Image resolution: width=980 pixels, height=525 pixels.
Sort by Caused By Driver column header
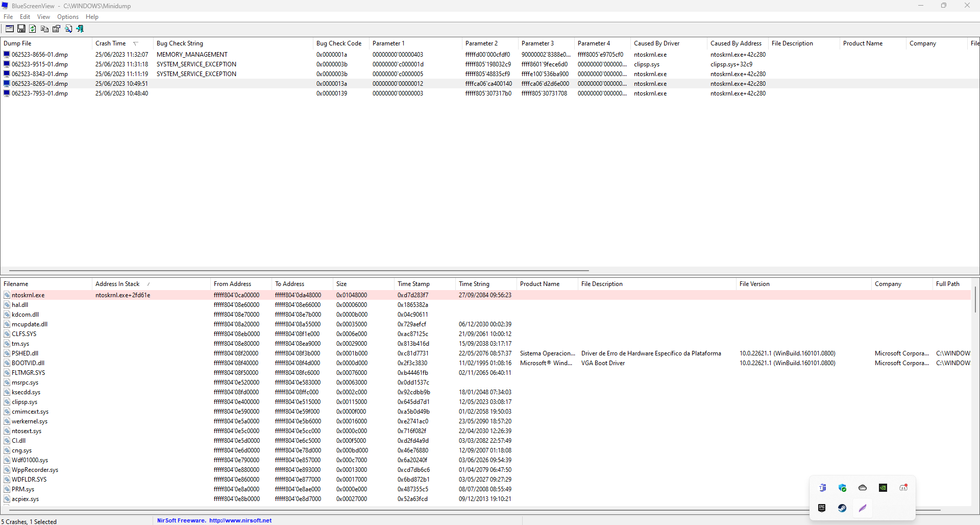tap(669, 43)
